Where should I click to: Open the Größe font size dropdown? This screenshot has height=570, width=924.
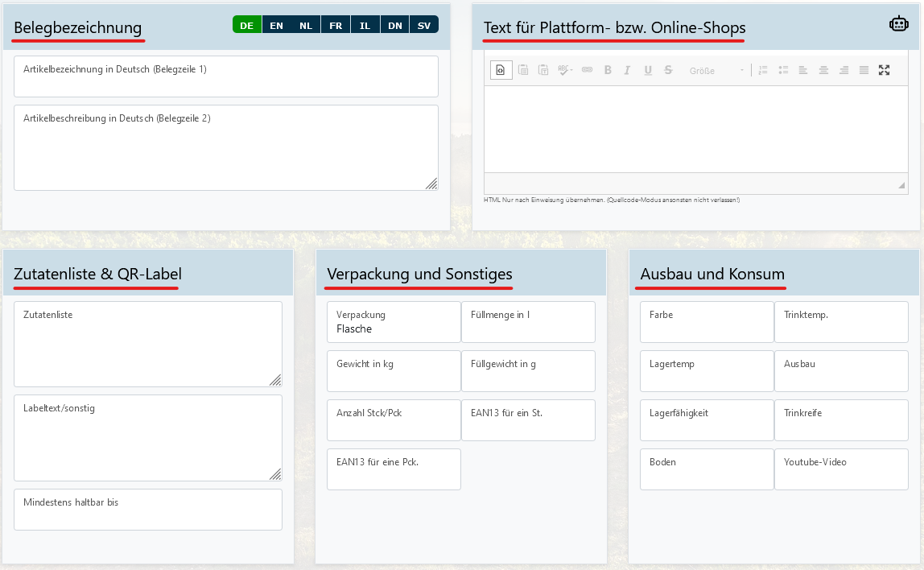point(716,70)
